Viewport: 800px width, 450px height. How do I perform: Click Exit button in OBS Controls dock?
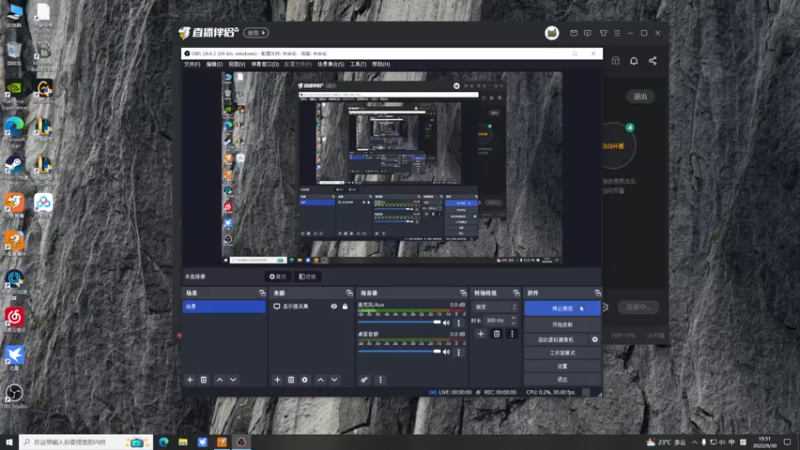click(x=562, y=379)
